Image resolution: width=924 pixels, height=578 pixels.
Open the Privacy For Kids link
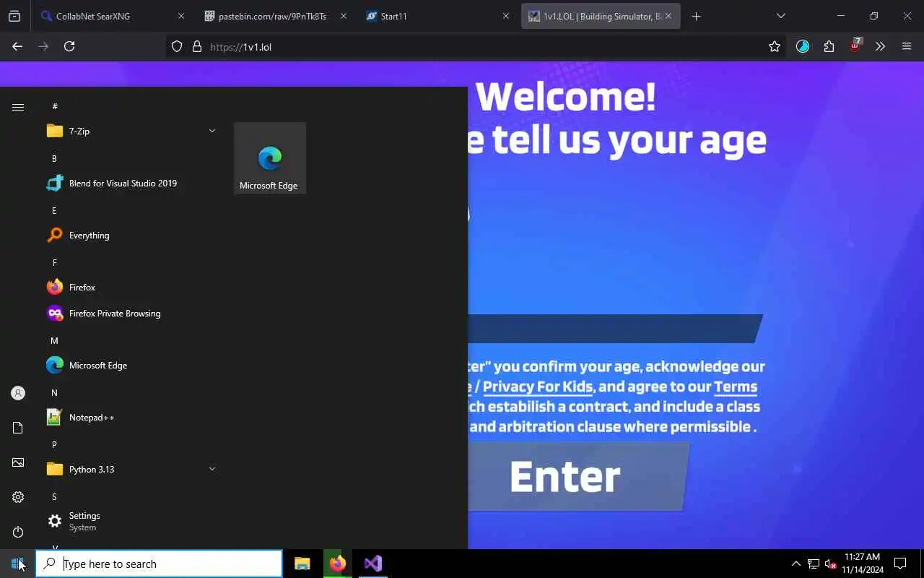click(x=538, y=387)
